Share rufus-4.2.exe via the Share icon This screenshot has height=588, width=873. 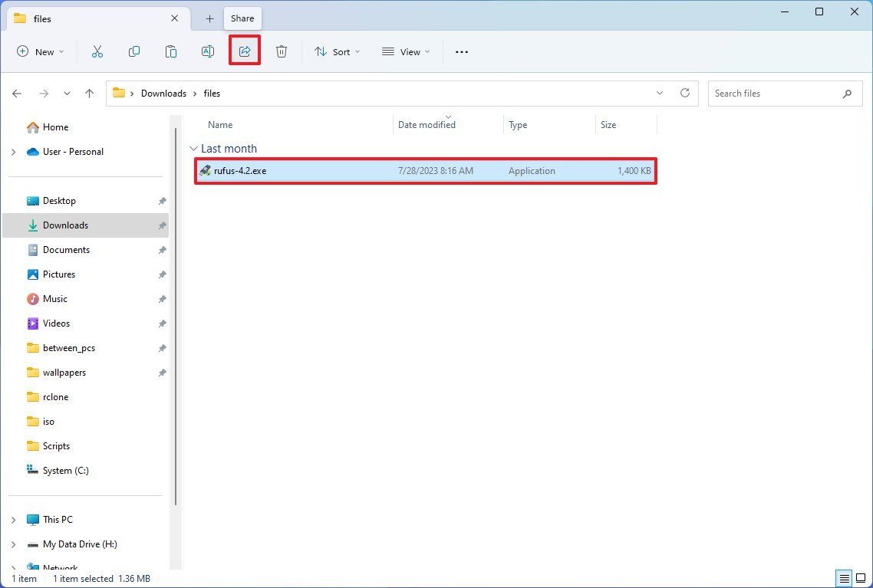pyautogui.click(x=245, y=51)
